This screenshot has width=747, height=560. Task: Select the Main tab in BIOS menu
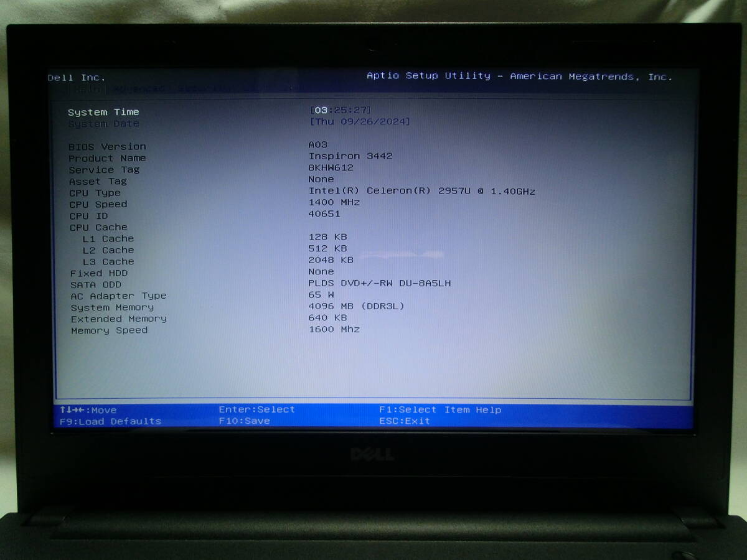coord(88,89)
